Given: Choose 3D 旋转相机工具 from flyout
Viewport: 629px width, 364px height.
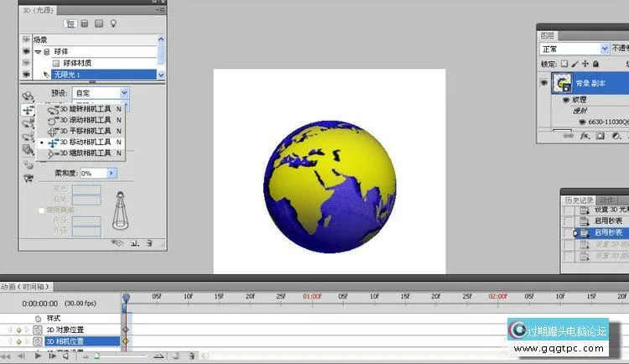Looking at the screenshot, I should [x=81, y=109].
